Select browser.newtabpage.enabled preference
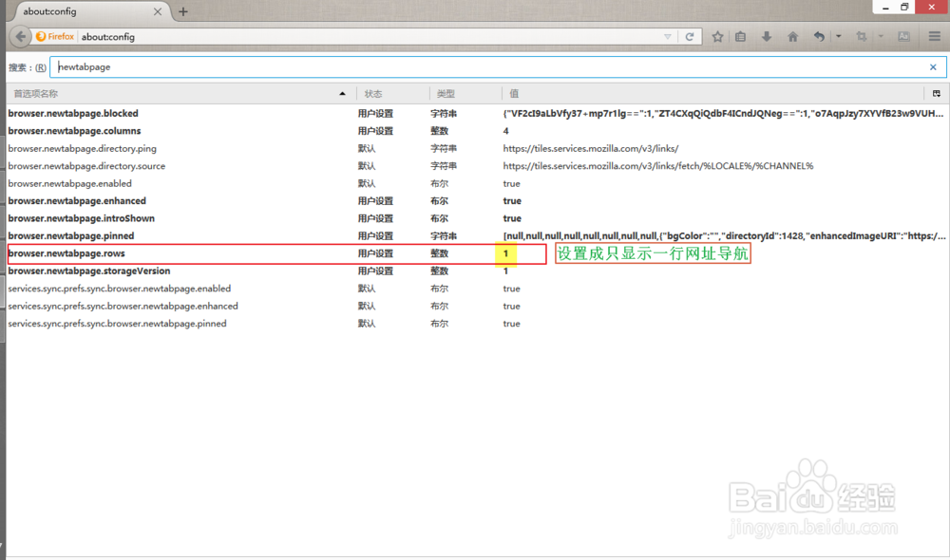Image resolution: width=950 pixels, height=560 pixels. (x=478, y=183)
